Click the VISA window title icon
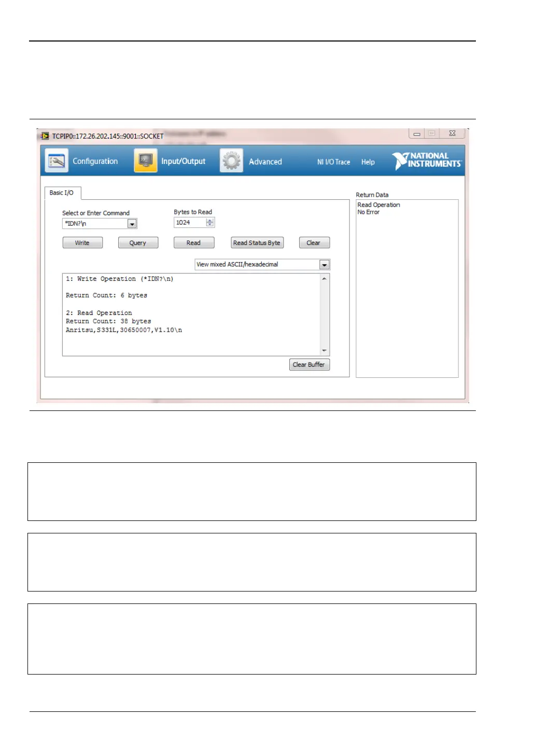 (45, 136)
